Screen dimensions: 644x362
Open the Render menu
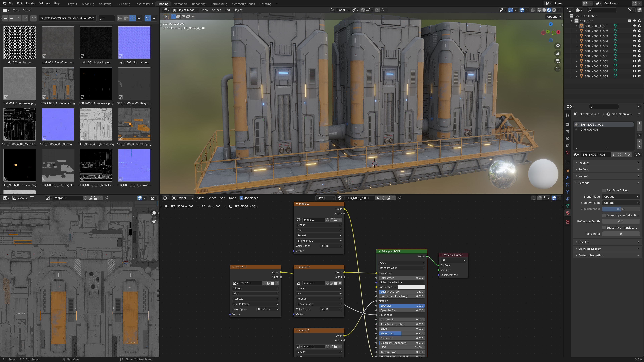tap(31, 4)
